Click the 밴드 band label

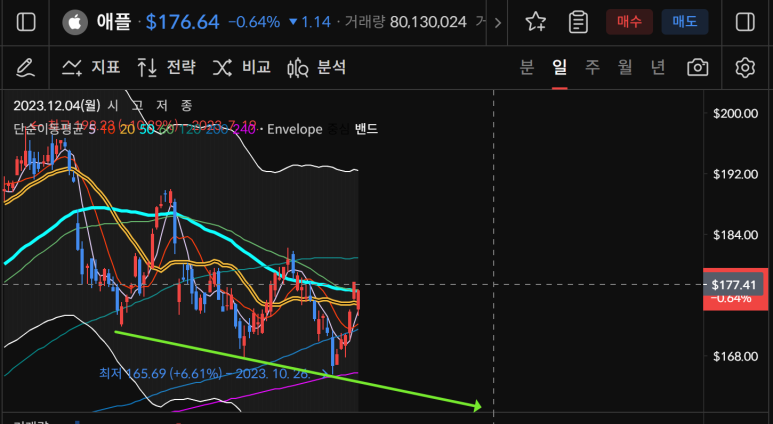(x=366, y=129)
